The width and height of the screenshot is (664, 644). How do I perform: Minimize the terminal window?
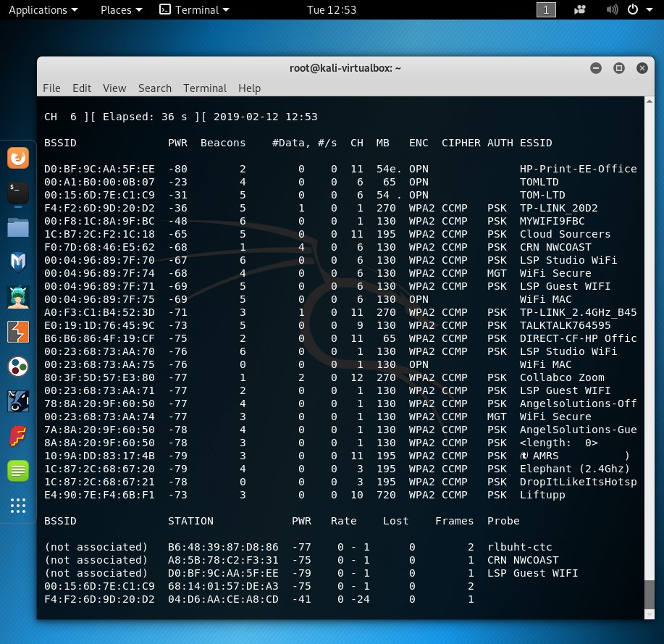click(596, 68)
